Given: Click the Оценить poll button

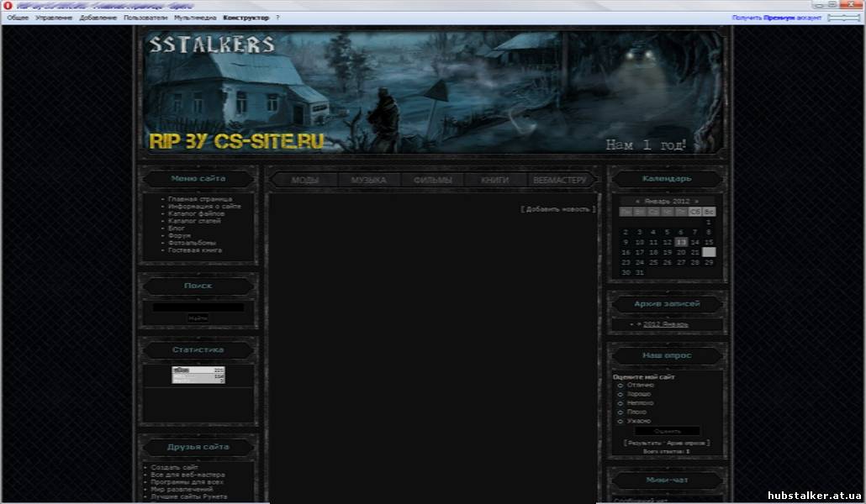Looking at the screenshot, I should pos(668,431).
